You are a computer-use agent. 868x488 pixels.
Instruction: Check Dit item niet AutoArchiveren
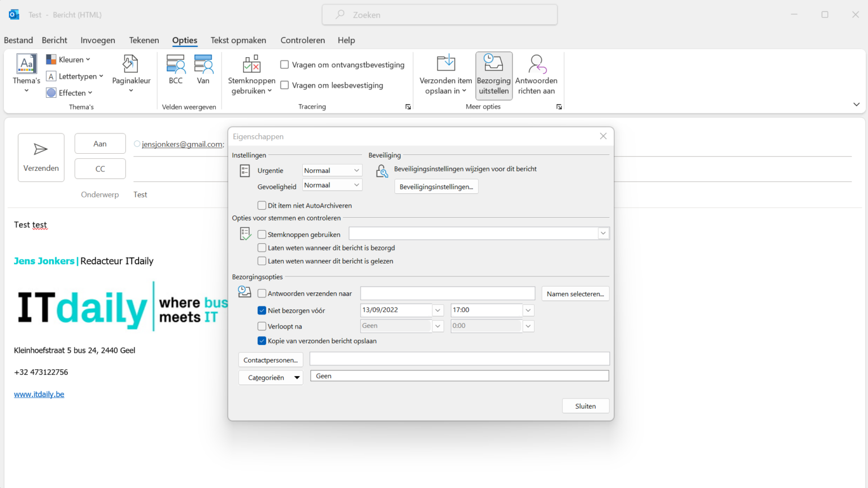coord(262,205)
